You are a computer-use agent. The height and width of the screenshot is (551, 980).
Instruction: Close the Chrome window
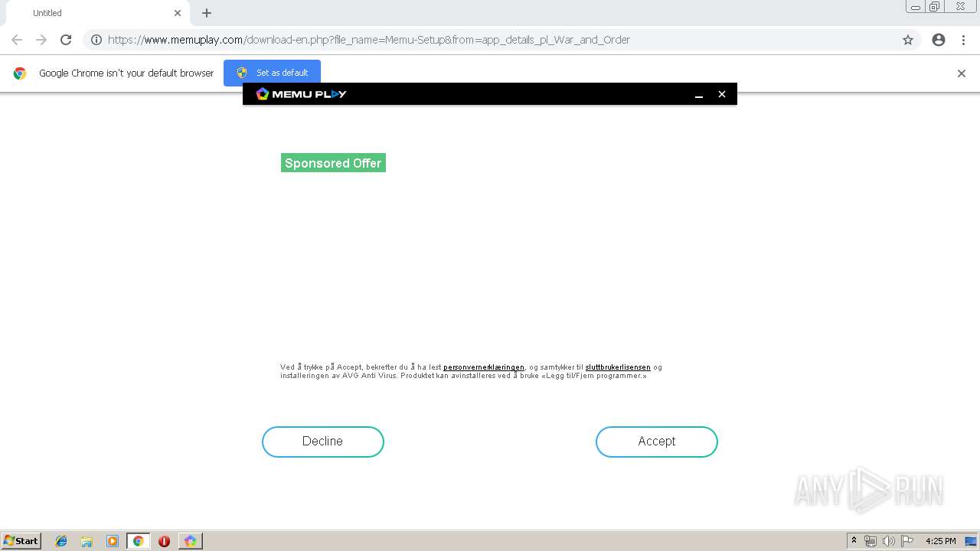click(960, 7)
